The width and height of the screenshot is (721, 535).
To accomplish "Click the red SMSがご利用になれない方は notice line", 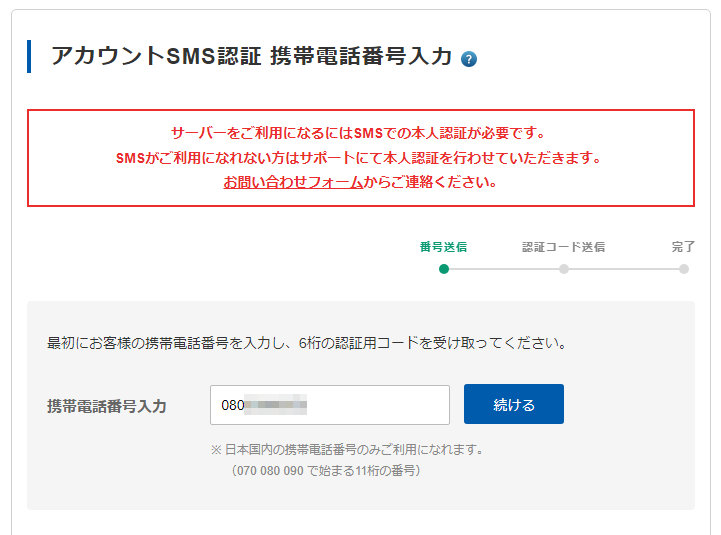I will [x=357, y=158].
